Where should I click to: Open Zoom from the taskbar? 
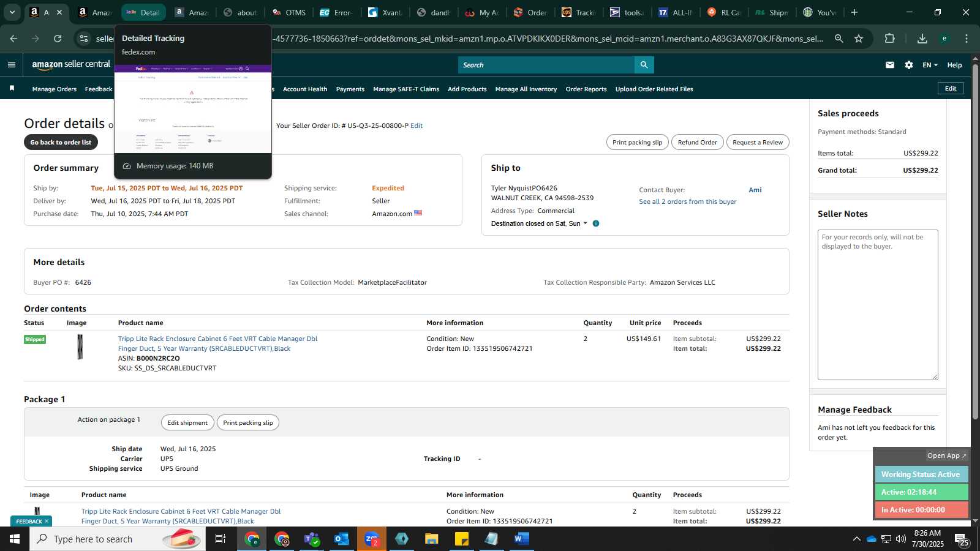coord(372,539)
